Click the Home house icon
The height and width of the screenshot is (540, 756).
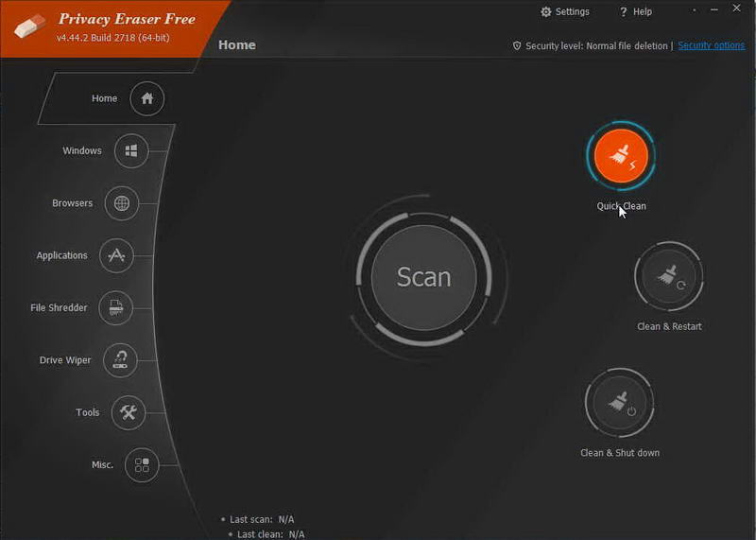[147, 98]
